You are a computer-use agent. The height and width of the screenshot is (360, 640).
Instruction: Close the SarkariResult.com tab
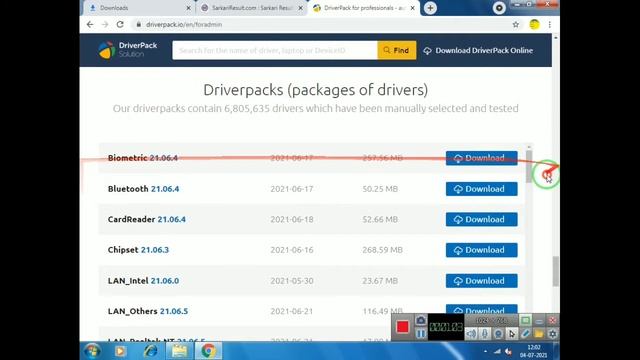[301, 8]
